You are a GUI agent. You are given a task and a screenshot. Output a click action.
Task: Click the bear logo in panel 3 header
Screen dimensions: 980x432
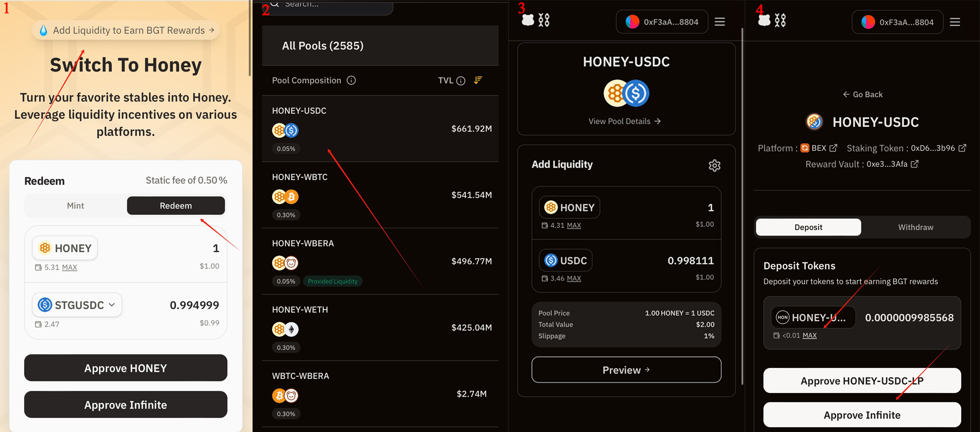point(528,20)
